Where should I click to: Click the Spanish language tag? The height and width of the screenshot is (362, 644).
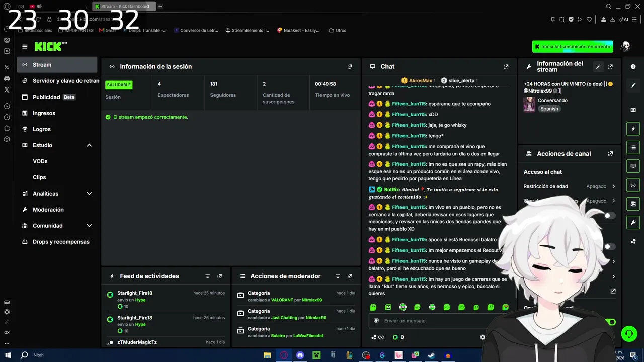pos(549,109)
